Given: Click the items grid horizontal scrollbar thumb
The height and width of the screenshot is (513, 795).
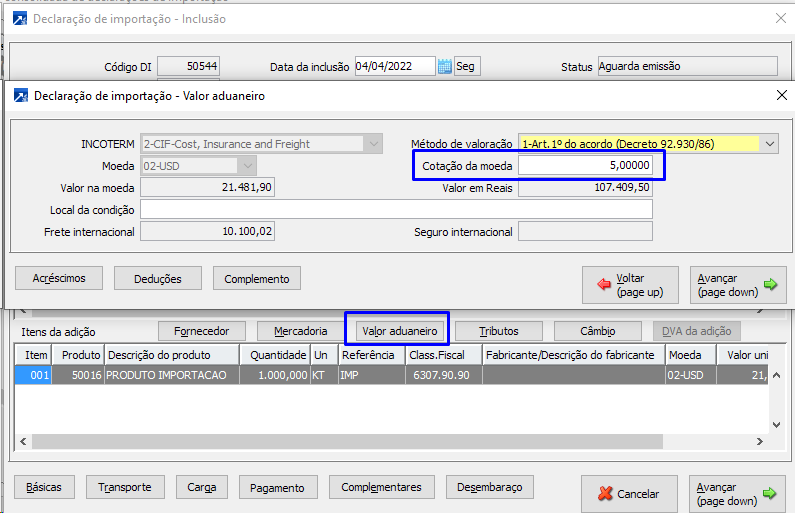Looking at the screenshot, I should (347, 442).
